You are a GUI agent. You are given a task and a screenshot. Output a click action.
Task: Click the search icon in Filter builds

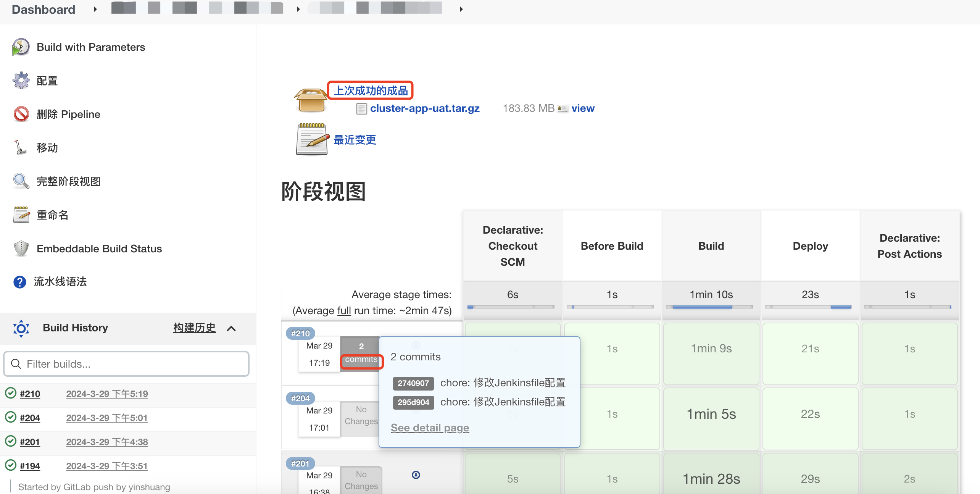(16, 364)
